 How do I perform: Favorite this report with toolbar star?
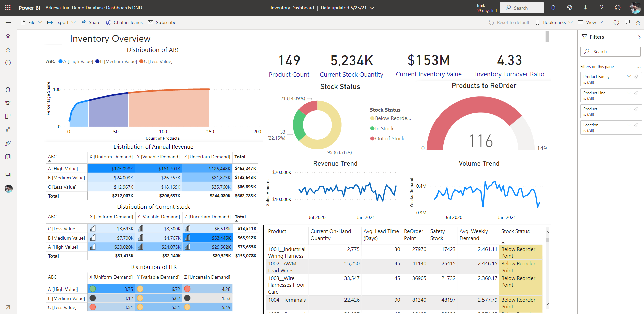(x=638, y=22)
